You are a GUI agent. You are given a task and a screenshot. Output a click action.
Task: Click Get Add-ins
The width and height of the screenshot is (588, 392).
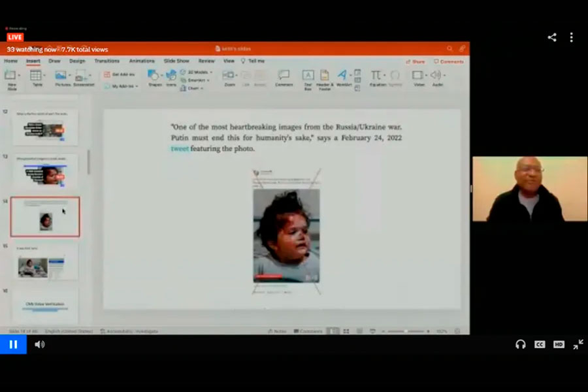coord(120,74)
